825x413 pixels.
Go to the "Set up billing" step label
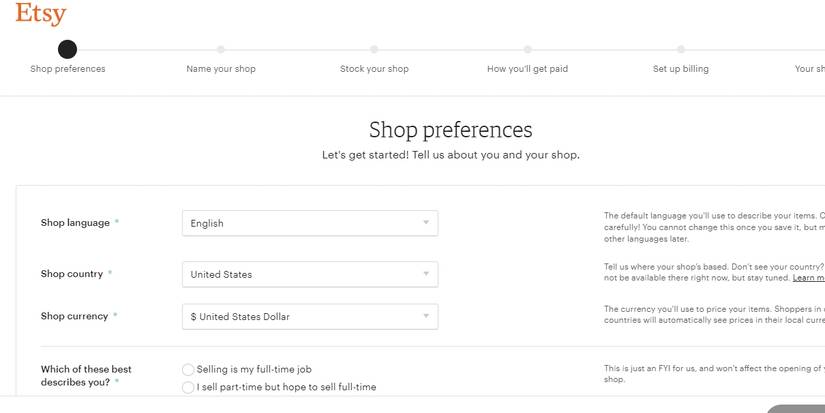tap(681, 69)
